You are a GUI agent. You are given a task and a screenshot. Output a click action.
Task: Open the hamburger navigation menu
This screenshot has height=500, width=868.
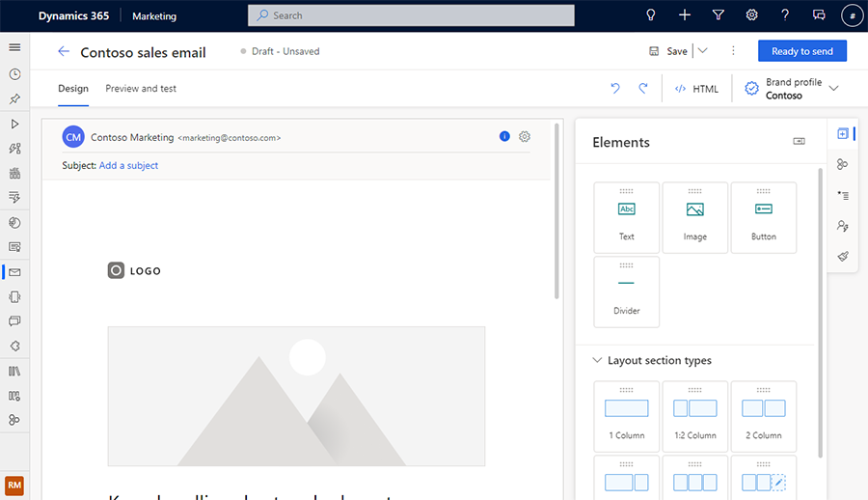[14, 47]
